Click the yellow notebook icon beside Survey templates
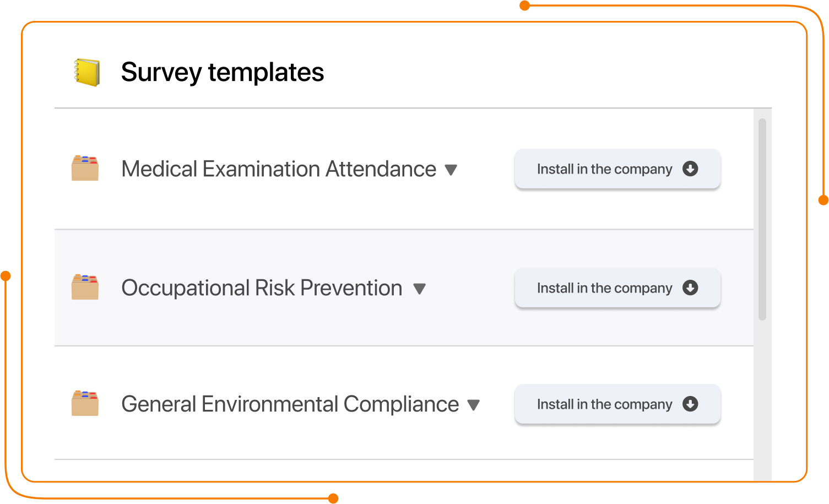Screen dimensions: 829x504 (87, 72)
